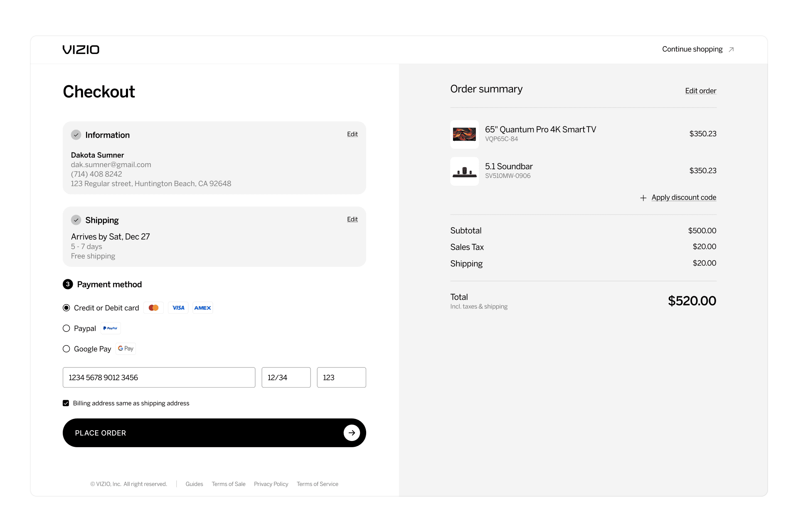Select the Paypal payment option
The height and width of the screenshot is (532, 798).
click(66, 328)
